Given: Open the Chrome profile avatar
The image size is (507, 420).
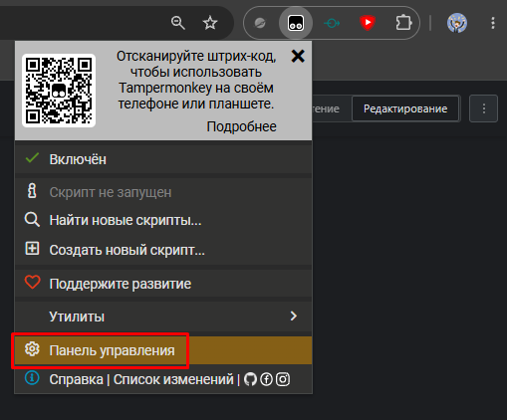Looking at the screenshot, I should (457, 23).
